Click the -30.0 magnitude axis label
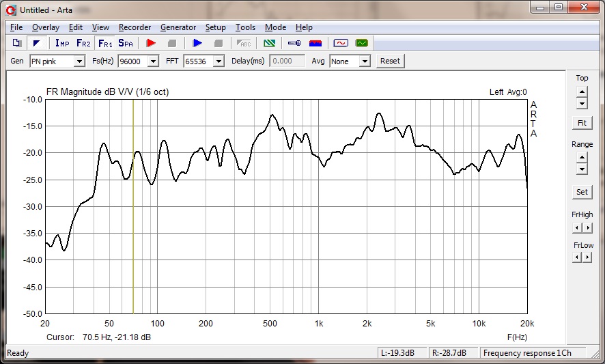The width and height of the screenshot is (605, 364). 33,206
